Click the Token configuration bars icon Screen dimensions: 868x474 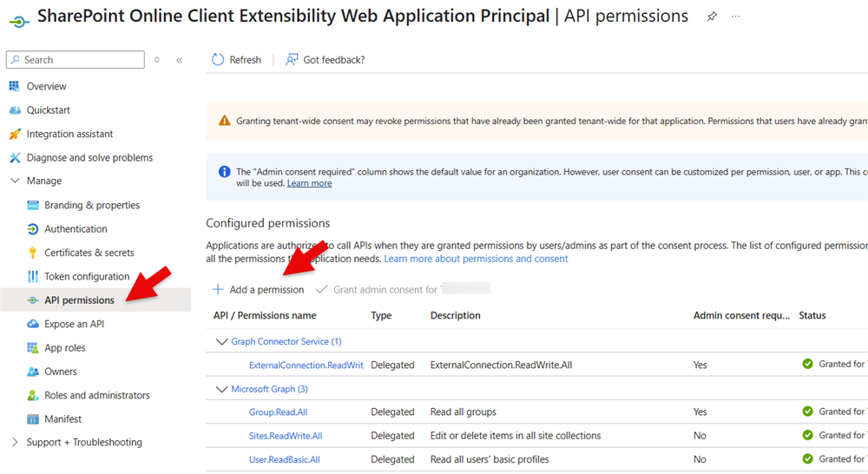pos(33,276)
